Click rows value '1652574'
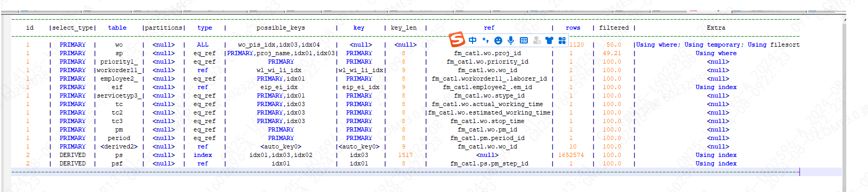This screenshot has height=192, width=868. 571,155
